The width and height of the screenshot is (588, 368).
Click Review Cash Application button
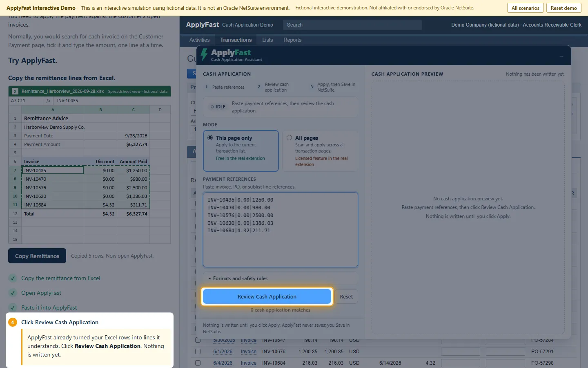click(267, 296)
